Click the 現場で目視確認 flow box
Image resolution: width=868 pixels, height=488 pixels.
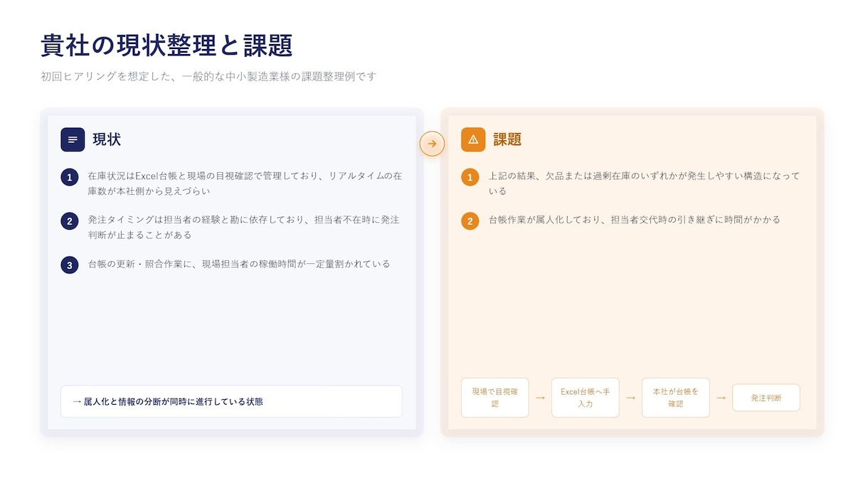[495, 398]
